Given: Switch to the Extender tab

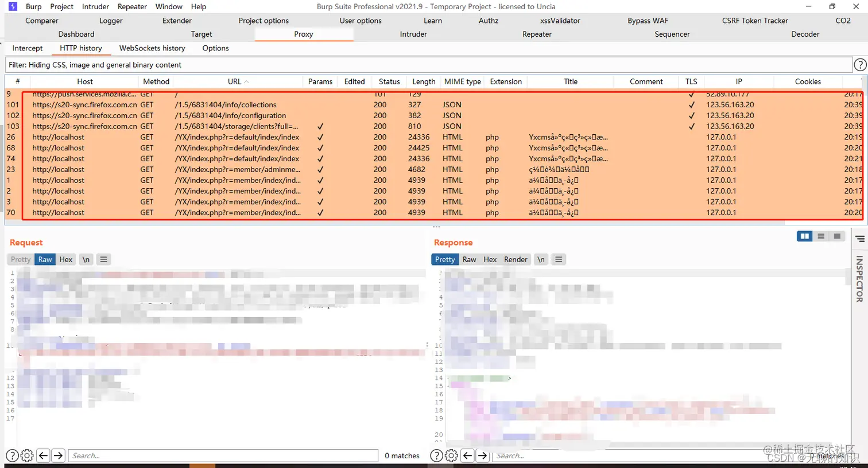Looking at the screenshot, I should point(177,21).
